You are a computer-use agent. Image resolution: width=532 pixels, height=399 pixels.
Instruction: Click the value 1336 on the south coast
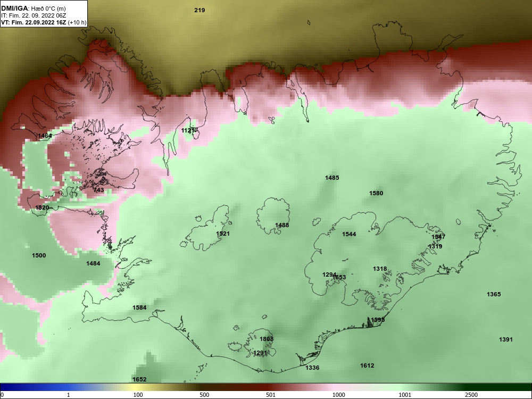(312, 368)
